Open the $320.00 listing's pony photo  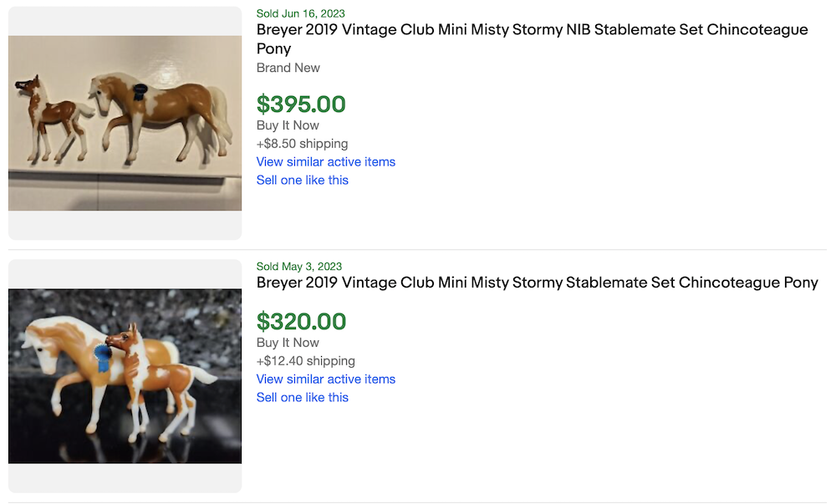pos(125,376)
